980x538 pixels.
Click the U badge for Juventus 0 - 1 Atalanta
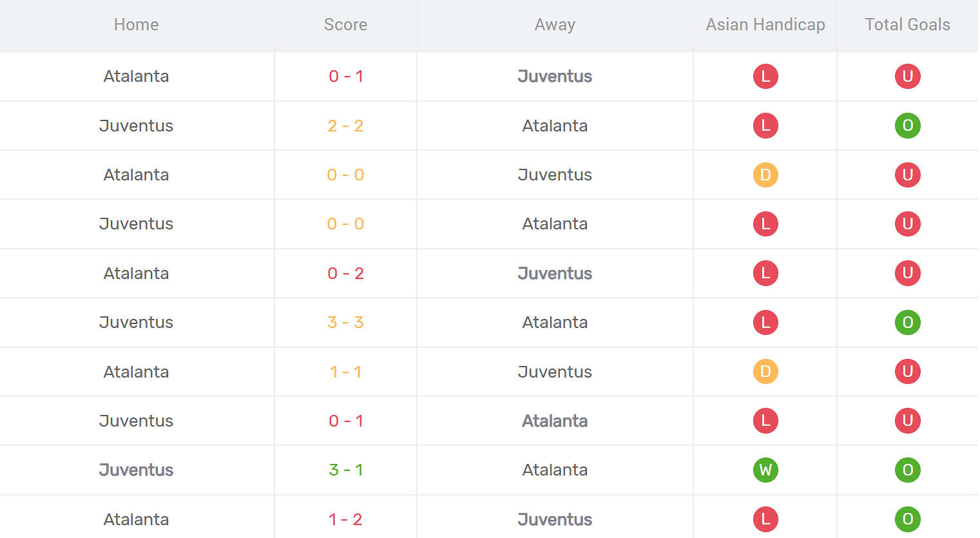point(907,421)
